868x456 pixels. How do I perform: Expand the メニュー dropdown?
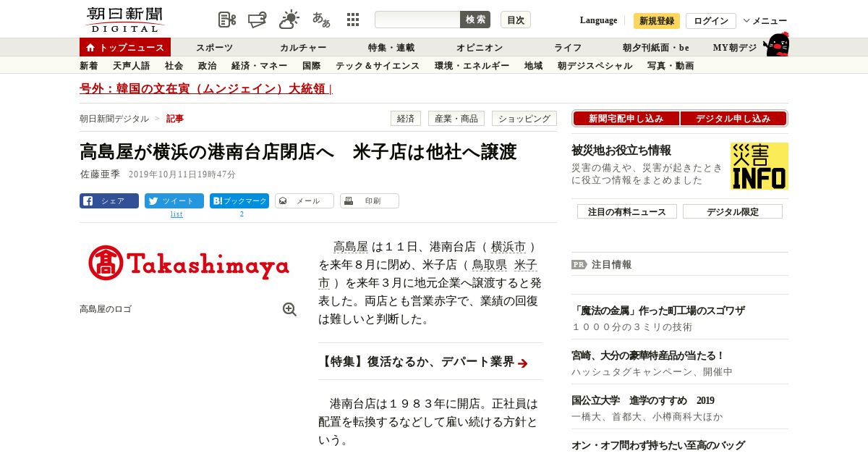[x=765, y=21]
